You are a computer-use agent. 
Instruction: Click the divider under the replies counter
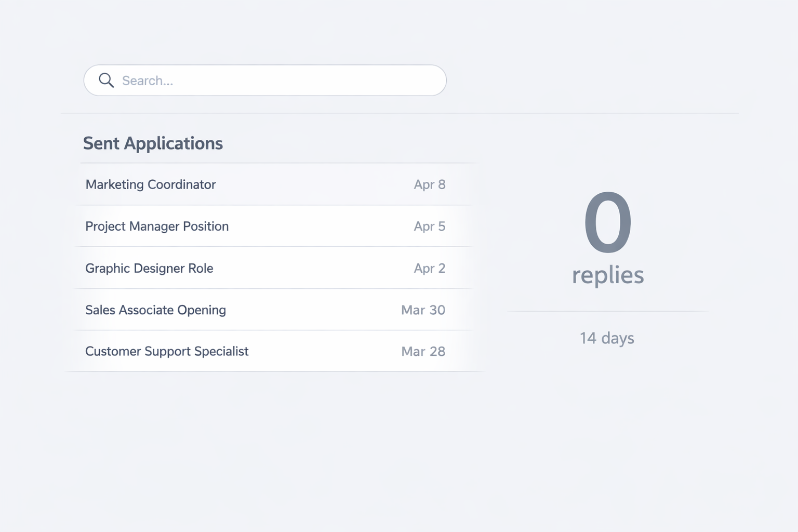pos(607,312)
